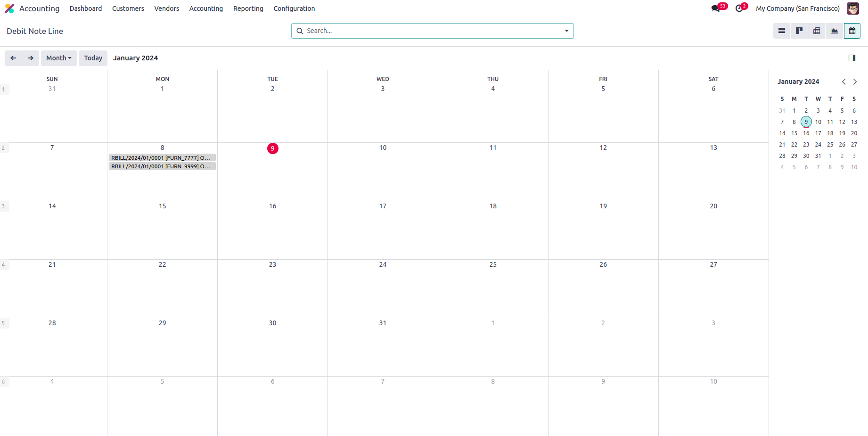Select day 22 in the mini calendar
This screenshot has height=436, width=868.
[x=794, y=145]
